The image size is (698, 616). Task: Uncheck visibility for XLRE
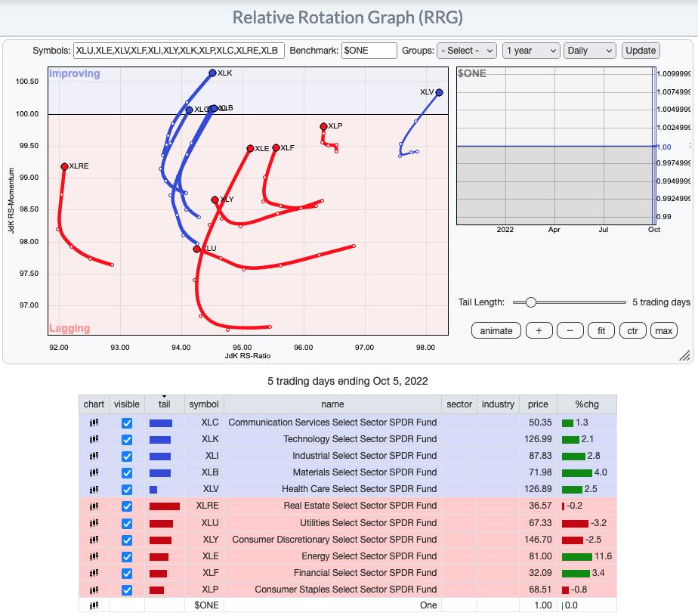pos(127,506)
